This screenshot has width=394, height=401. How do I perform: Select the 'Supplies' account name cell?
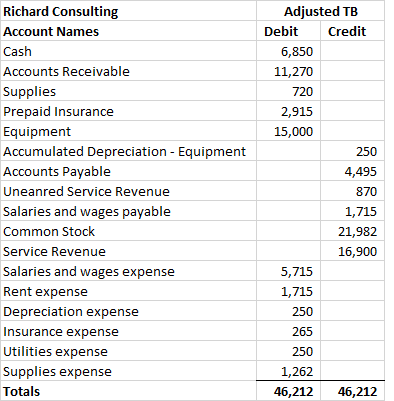[x=128, y=91]
